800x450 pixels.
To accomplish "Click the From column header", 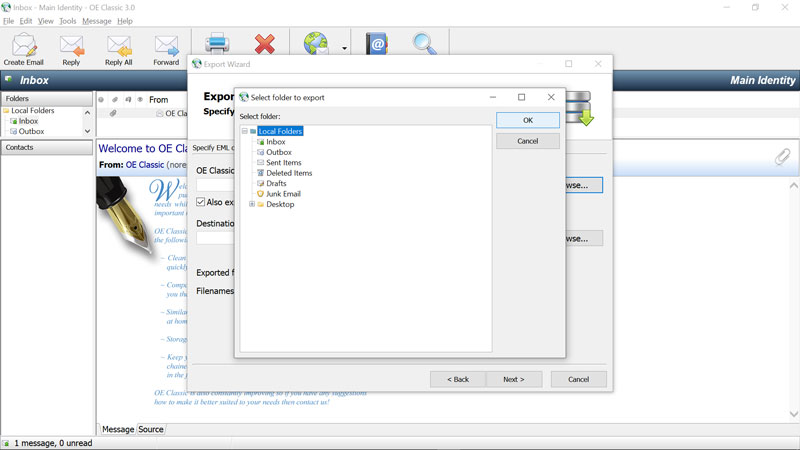I will click(x=159, y=99).
